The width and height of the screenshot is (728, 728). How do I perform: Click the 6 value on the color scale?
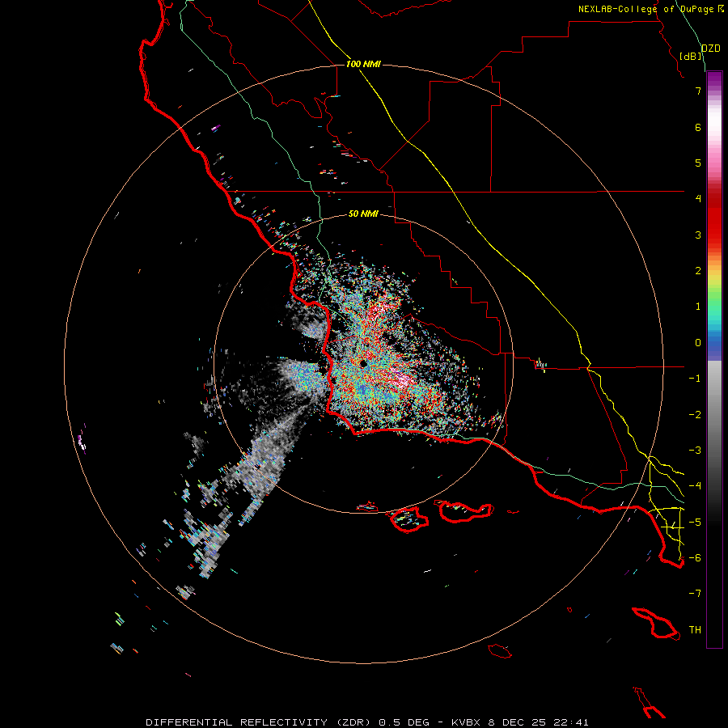click(698, 127)
